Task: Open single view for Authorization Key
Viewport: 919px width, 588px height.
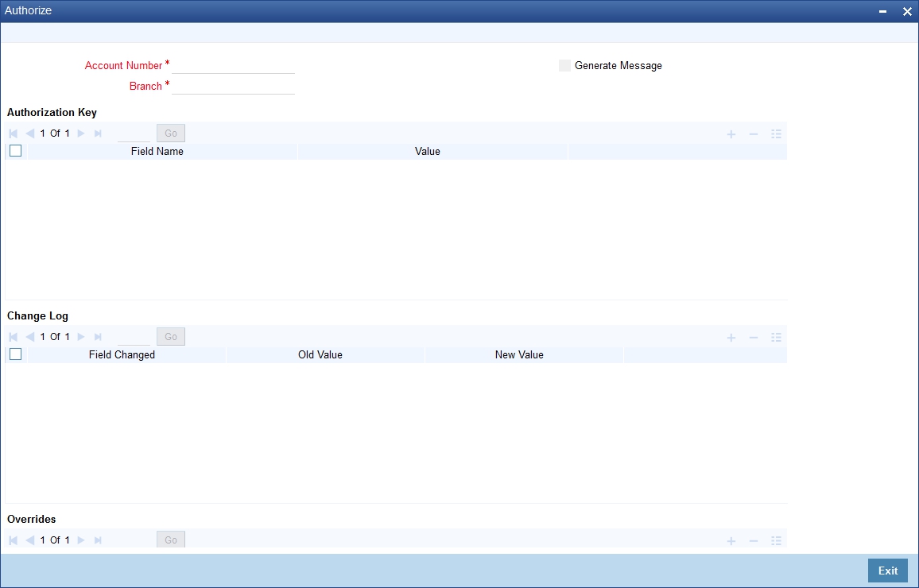Action: pos(776,134)
